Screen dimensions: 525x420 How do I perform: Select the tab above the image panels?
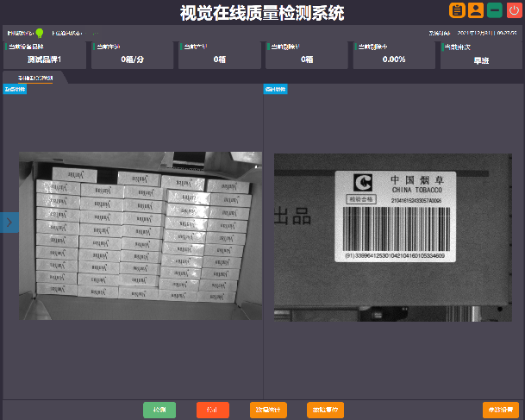click(35, 78)
